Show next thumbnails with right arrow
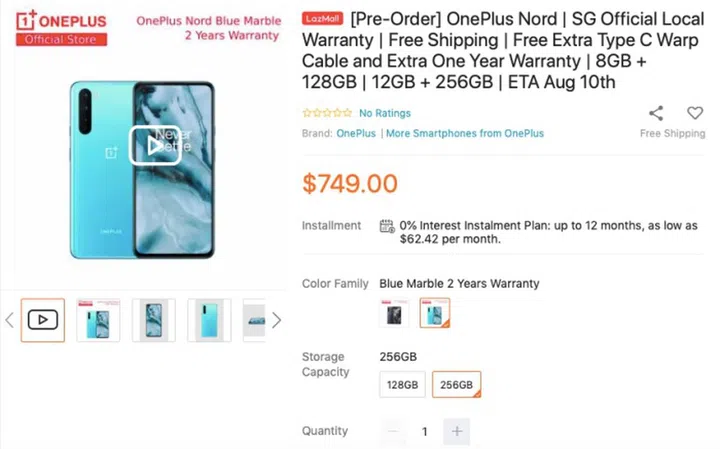720x449 pixels. pyautogui.click(x=277, y=320)
